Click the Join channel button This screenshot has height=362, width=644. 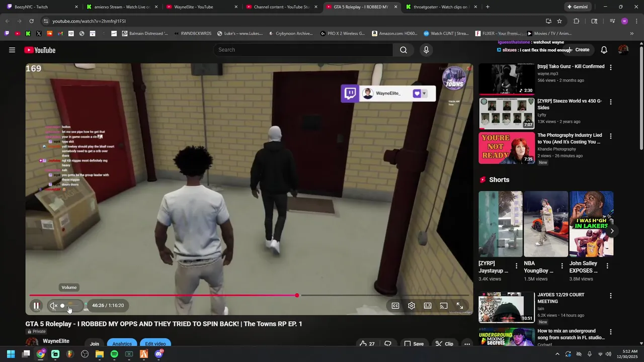95,344
